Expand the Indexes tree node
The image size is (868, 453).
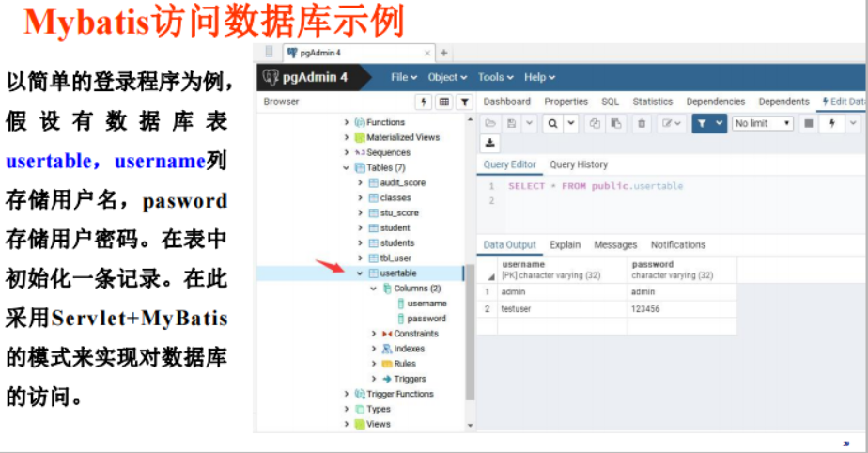pyautogui.click(x=374, y=349)
